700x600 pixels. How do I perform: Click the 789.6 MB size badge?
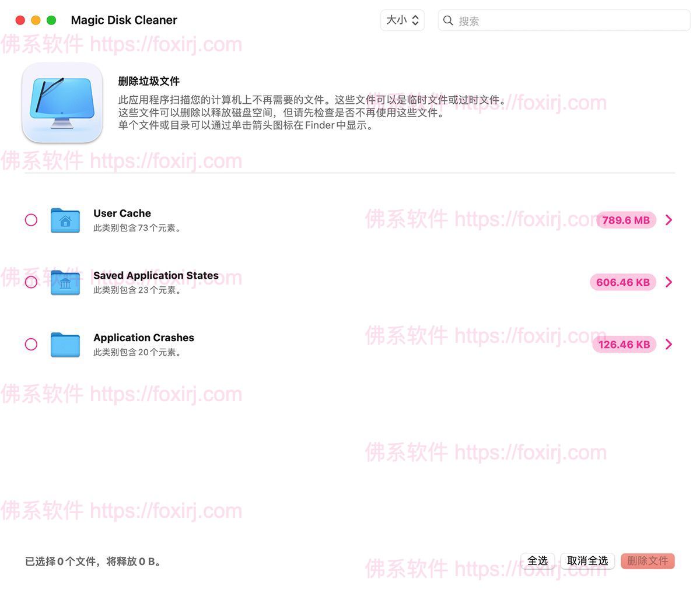point(625,220)
